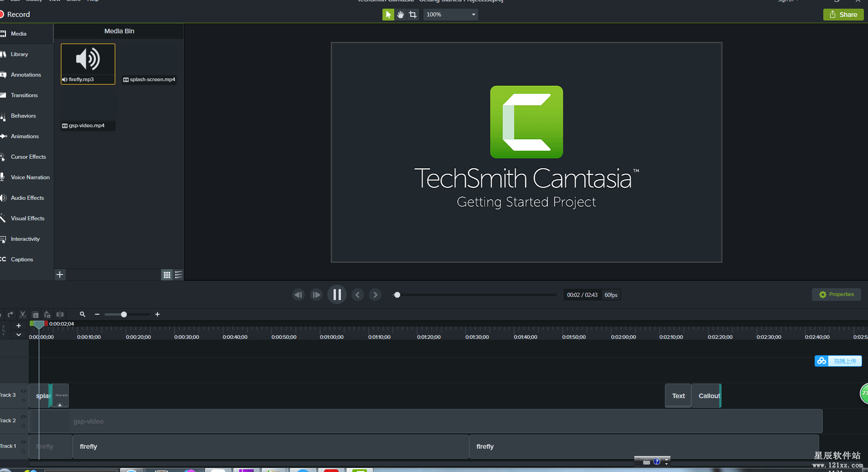Expand the group clip arrow on Track 3
868x472 pixels.
(59, 405)
